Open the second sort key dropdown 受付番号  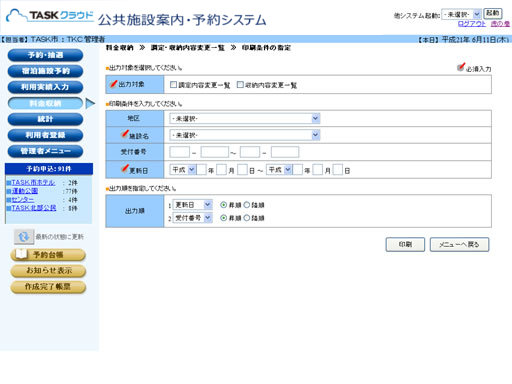192,218
